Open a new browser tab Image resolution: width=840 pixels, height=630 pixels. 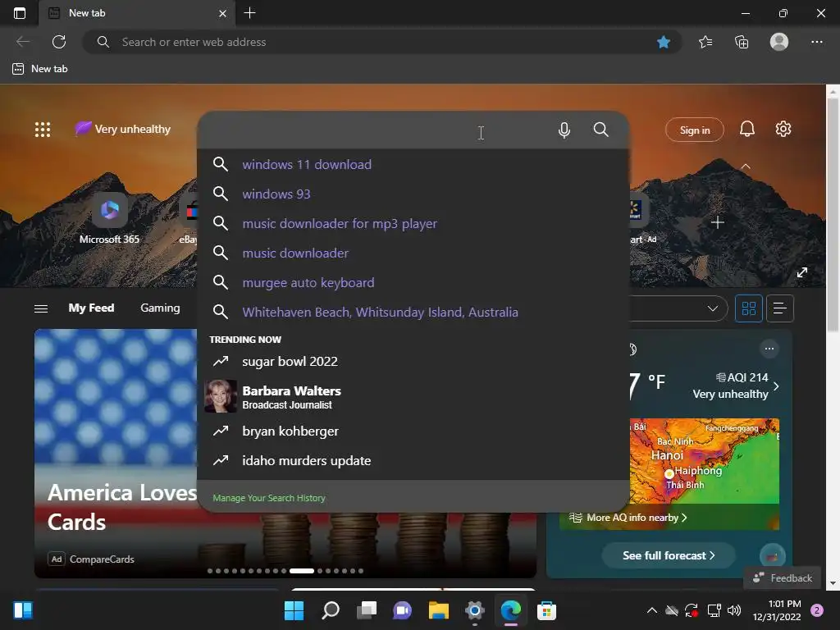249,13
